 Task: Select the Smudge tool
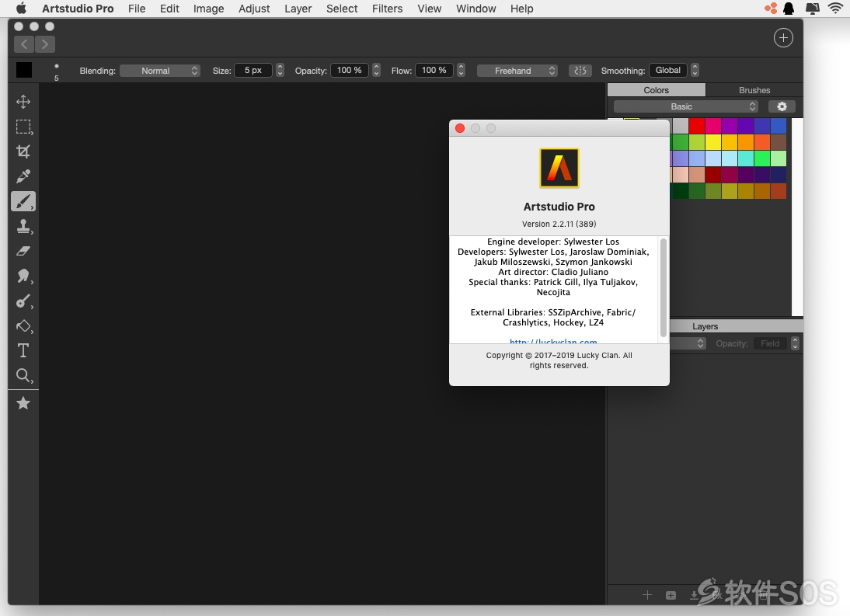23,277
